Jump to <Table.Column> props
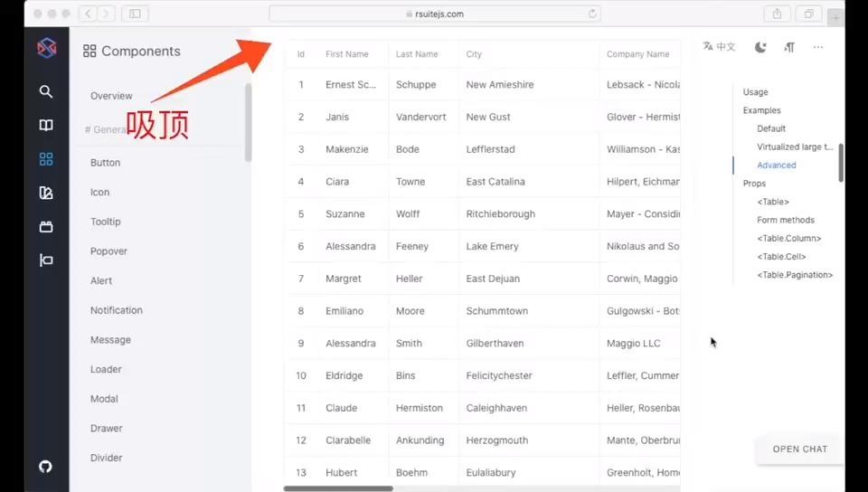Image resolution: width=868 pixels, height=492 pixels. tap(788, 238)
